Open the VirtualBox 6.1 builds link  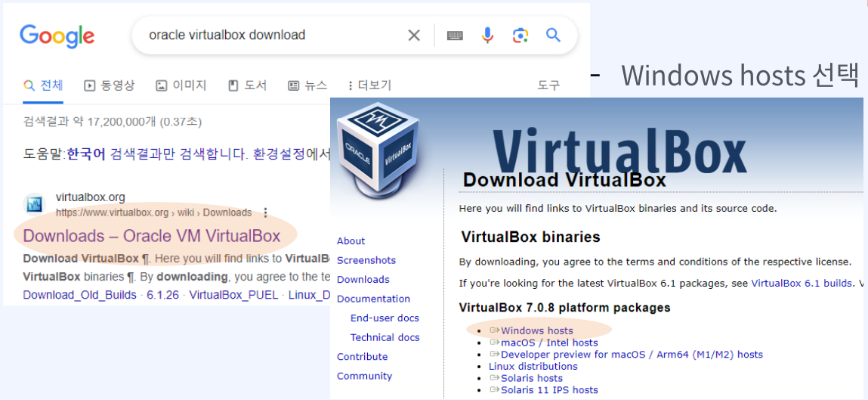801,283
